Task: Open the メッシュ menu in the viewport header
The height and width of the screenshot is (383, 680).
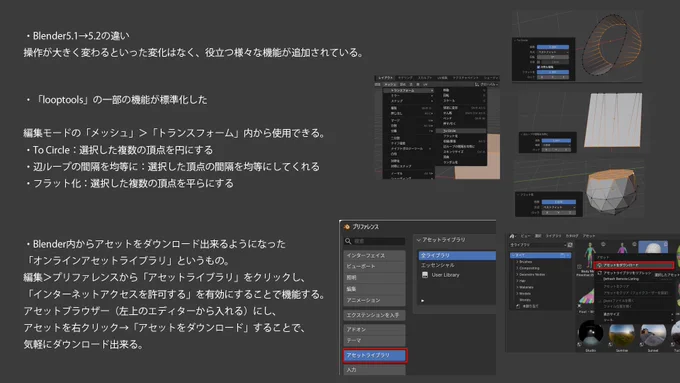Action: pos(390,84)
